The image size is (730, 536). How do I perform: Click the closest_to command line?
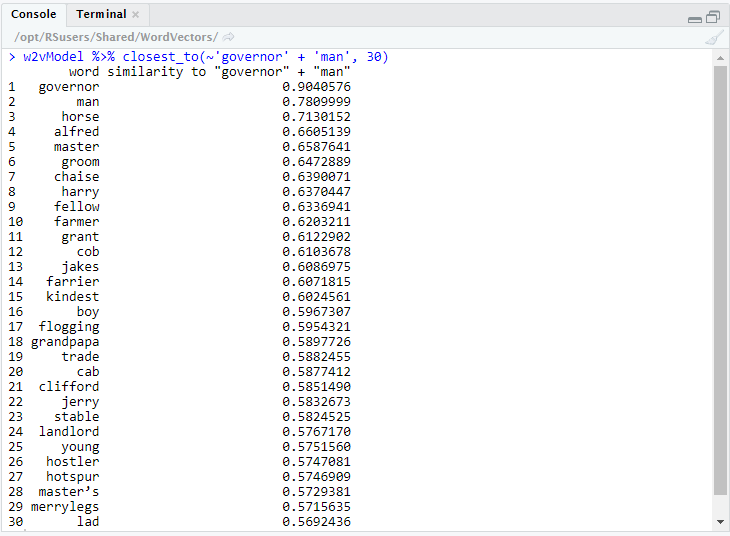(x=200, y=57)
